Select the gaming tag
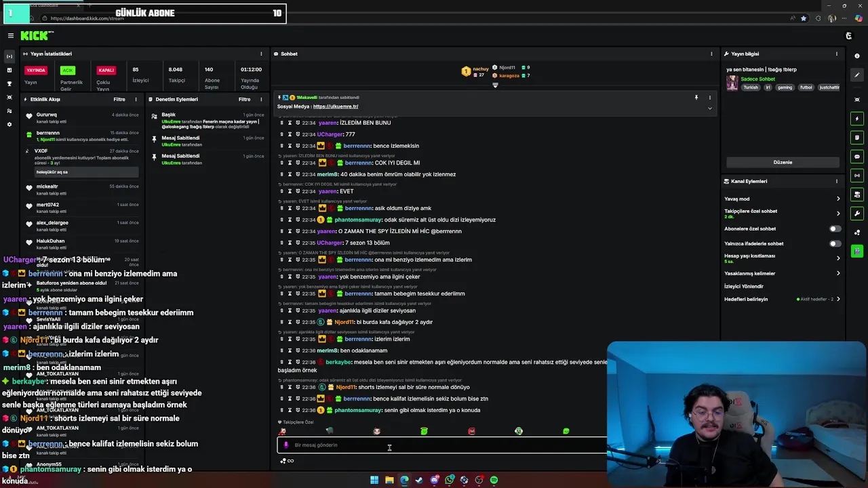868x488 pixels. tap(785, 87)
